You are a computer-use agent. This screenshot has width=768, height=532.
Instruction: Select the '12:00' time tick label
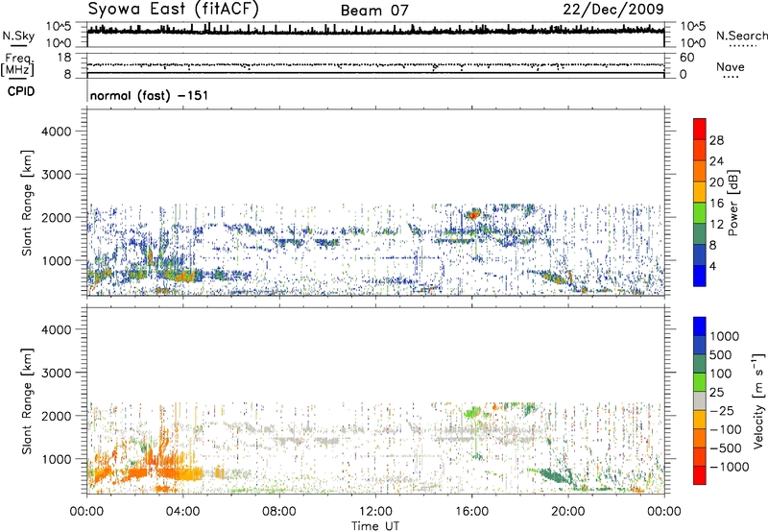375,512
